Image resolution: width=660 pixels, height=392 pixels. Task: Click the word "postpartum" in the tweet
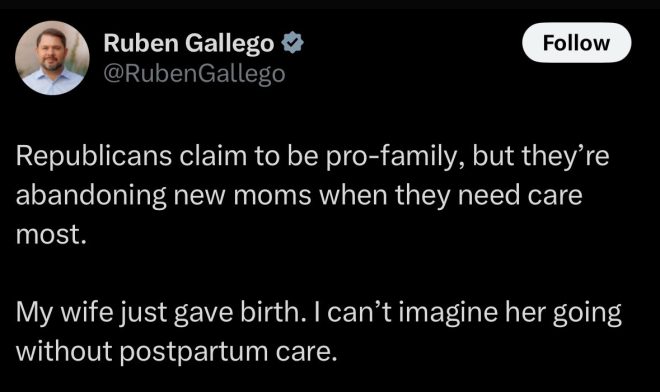point(194,352)
